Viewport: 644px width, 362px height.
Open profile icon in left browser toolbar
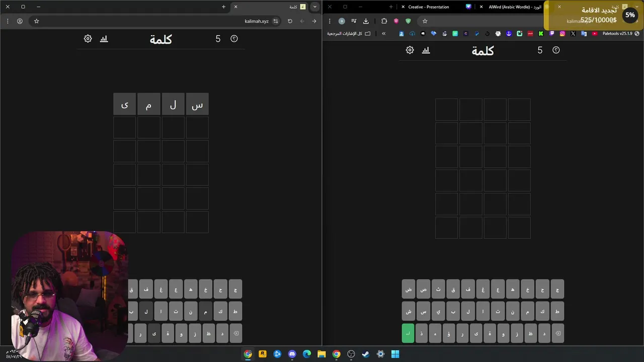pos(20,21)
